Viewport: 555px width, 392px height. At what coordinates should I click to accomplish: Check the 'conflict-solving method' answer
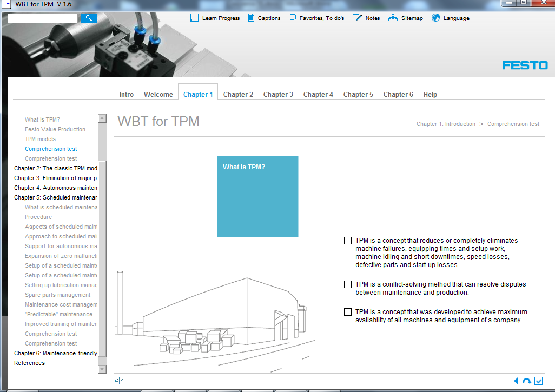[x=348, y=284]
